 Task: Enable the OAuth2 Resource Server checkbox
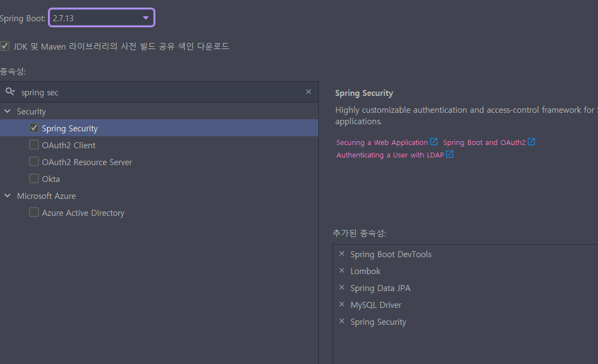click(34, 162)
